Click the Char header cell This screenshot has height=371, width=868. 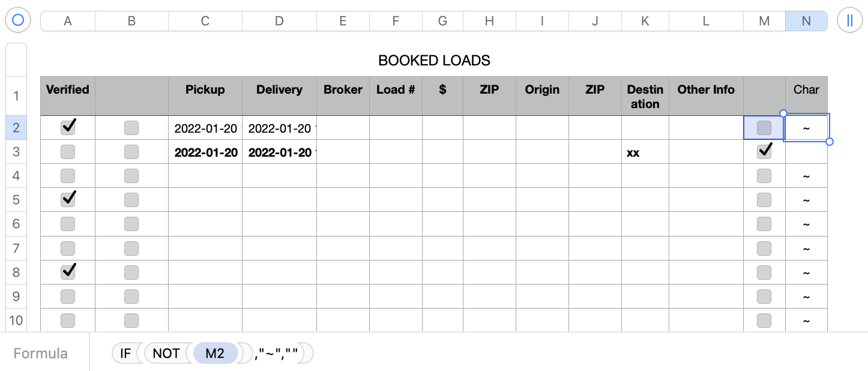click(x=806, y=90)
